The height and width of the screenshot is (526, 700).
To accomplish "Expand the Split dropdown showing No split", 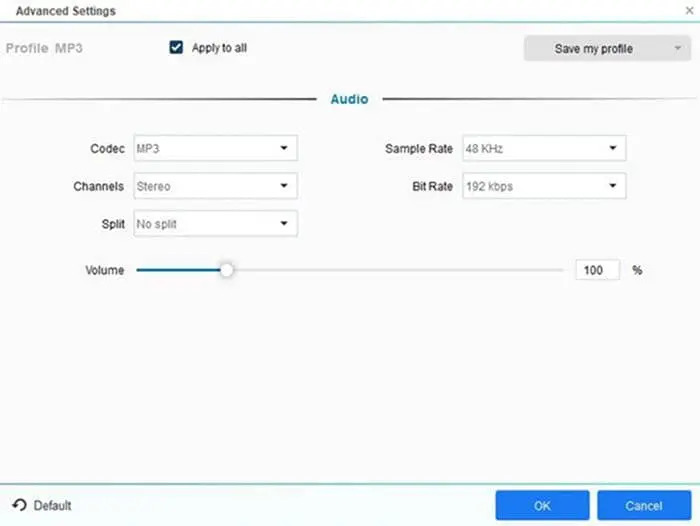I will pos(214,224).
